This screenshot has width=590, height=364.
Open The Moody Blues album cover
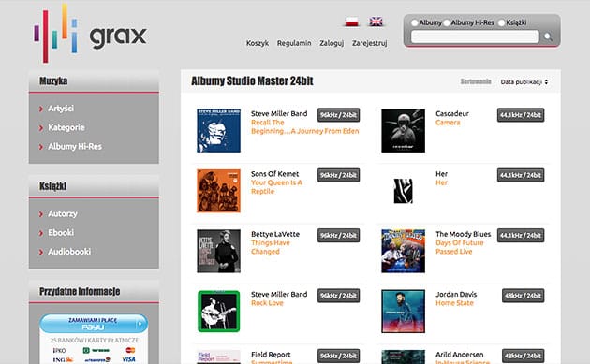coord(403,251)
